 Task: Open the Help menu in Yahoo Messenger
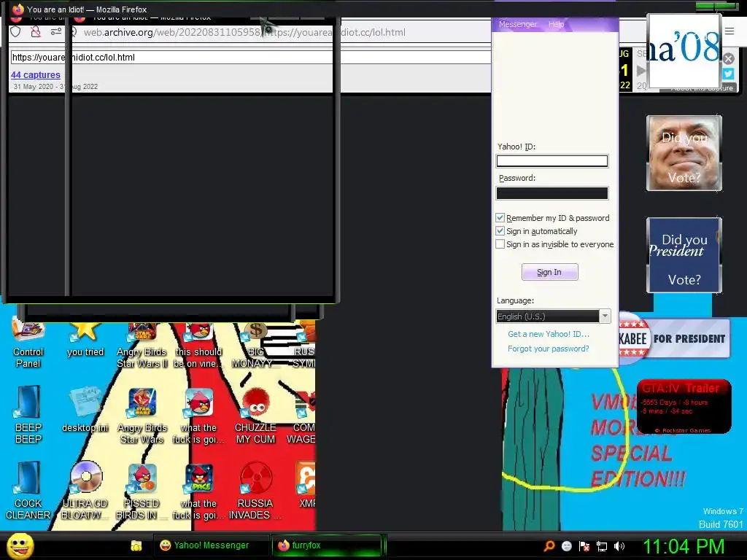click(556, 24)
